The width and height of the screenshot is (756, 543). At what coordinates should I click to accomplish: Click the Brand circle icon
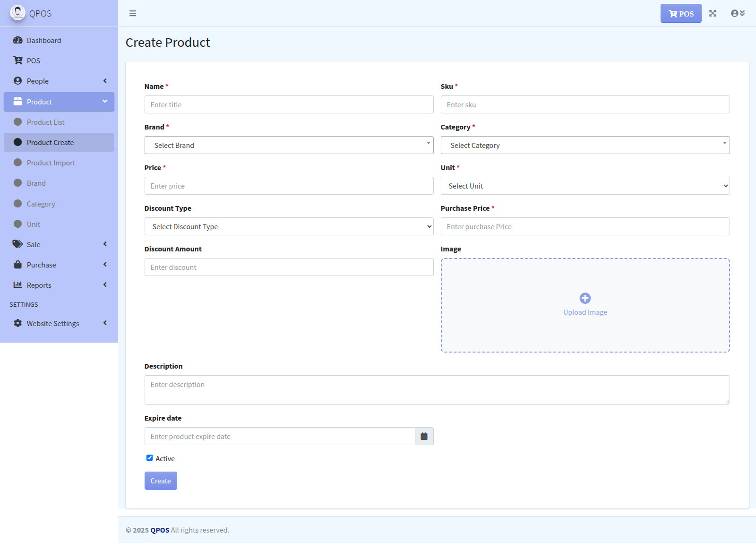[x=18, y=183]
